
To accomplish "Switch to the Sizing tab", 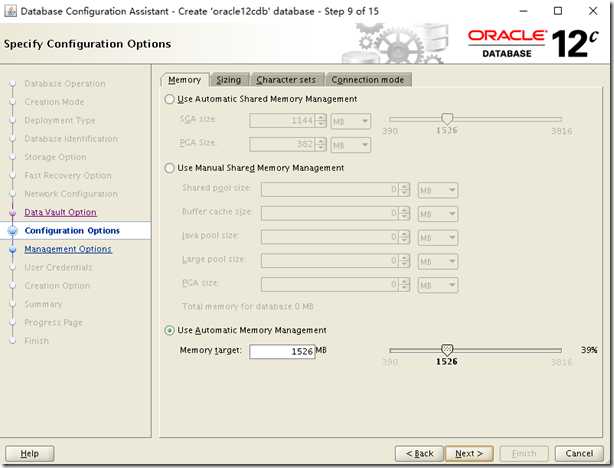I will [x=229, y=80].
